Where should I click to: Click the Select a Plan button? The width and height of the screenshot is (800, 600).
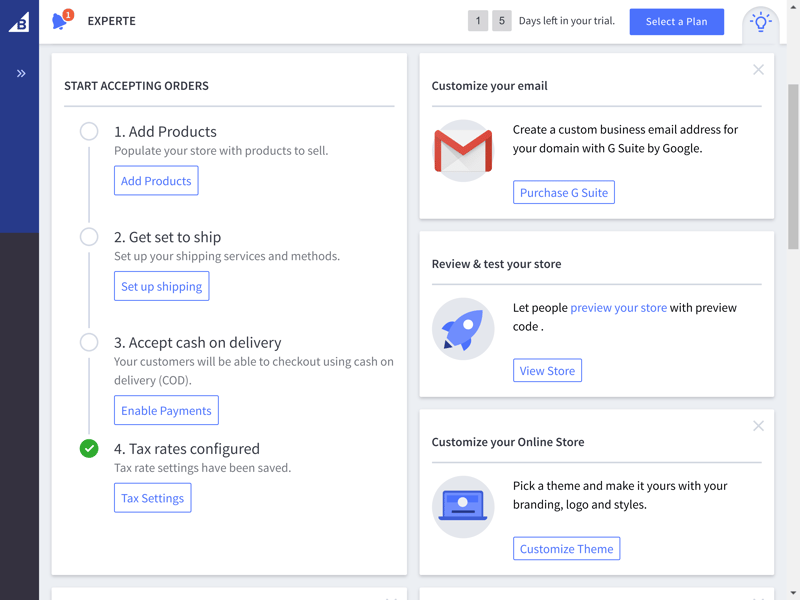(677, 21)
